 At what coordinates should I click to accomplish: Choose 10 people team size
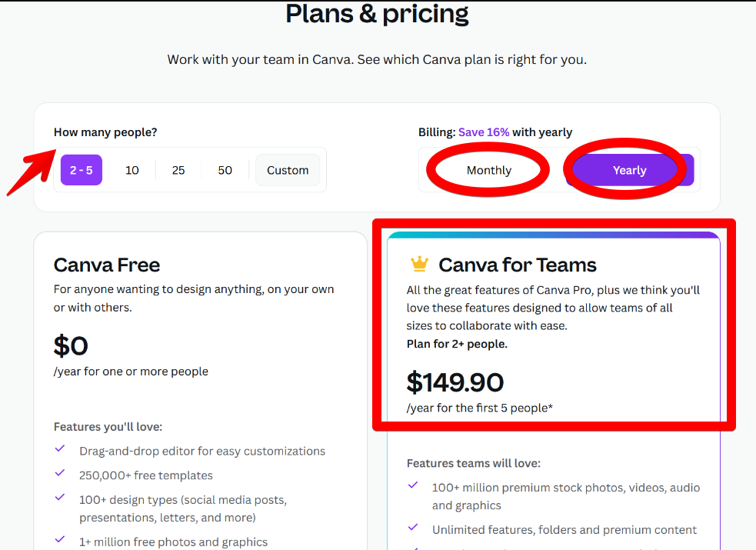click(132, 170)
